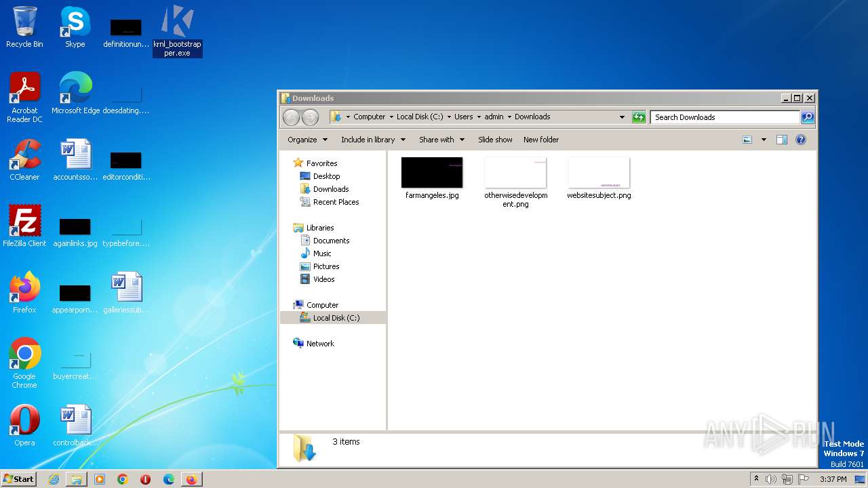Create a New folder
The height and width of the screenshot is (488, 868).
(x=541, y=140)
